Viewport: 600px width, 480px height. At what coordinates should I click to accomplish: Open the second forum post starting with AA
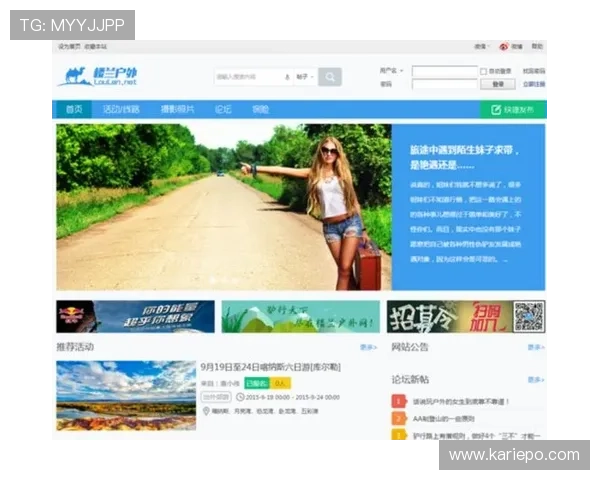tap(443, 419)
